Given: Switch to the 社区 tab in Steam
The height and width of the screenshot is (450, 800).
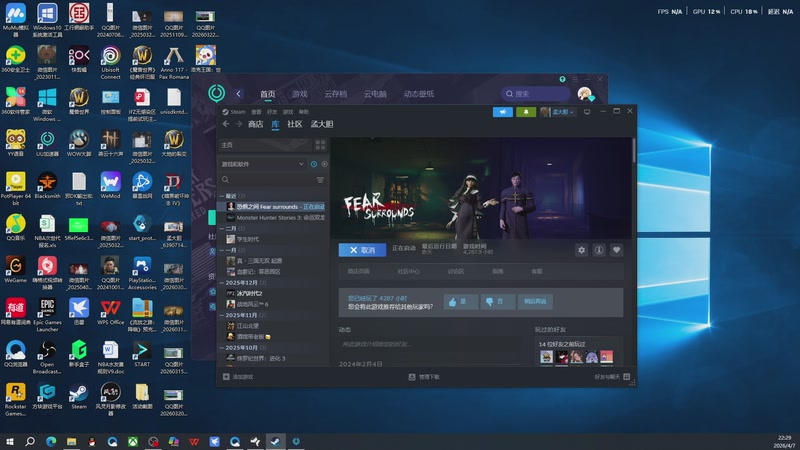Looking at the screenshot, I should (294, 124).
